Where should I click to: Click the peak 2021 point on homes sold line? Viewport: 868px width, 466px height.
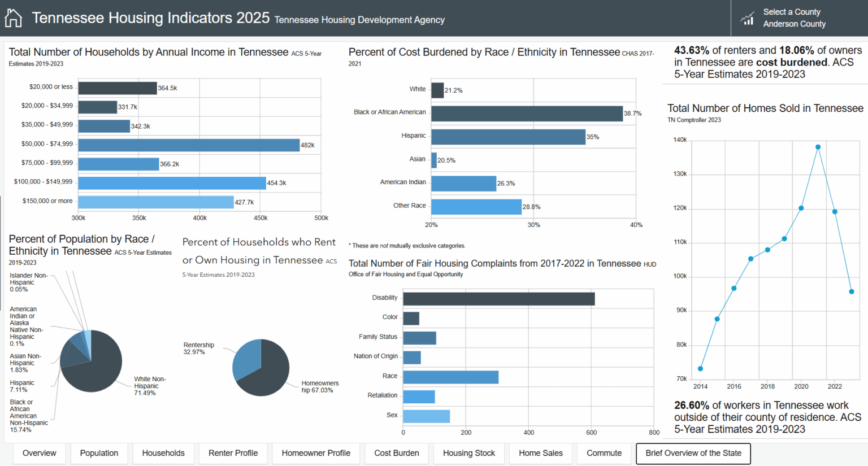(818, 147)
